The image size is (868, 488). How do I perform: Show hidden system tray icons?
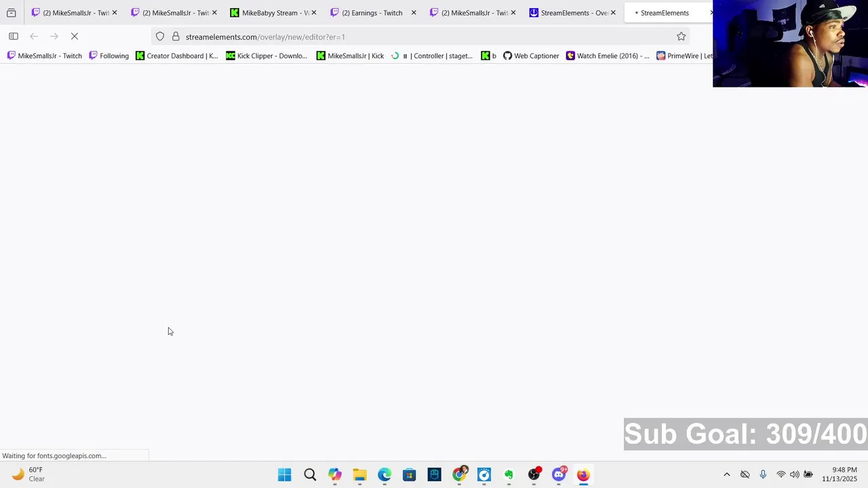point(727,475)
